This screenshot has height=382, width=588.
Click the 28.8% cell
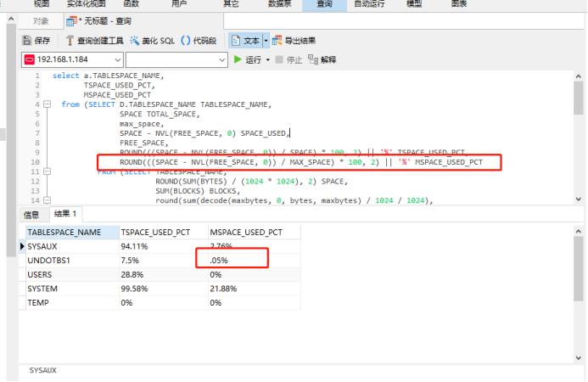coord(164,275)
